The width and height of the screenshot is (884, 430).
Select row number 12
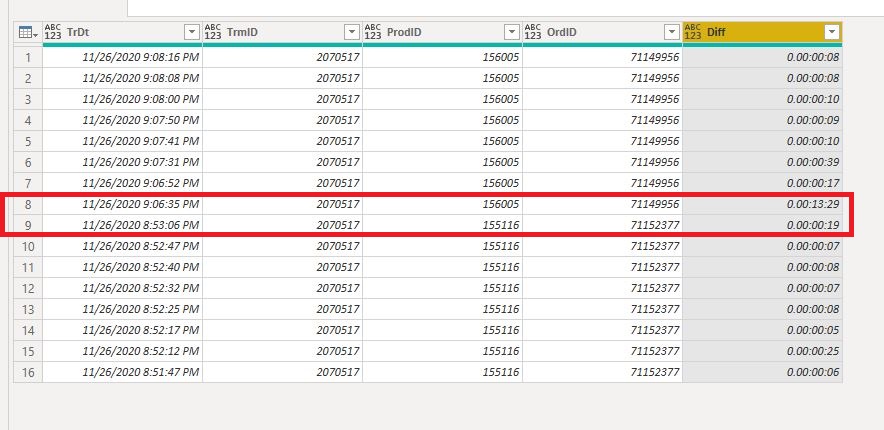28,289
